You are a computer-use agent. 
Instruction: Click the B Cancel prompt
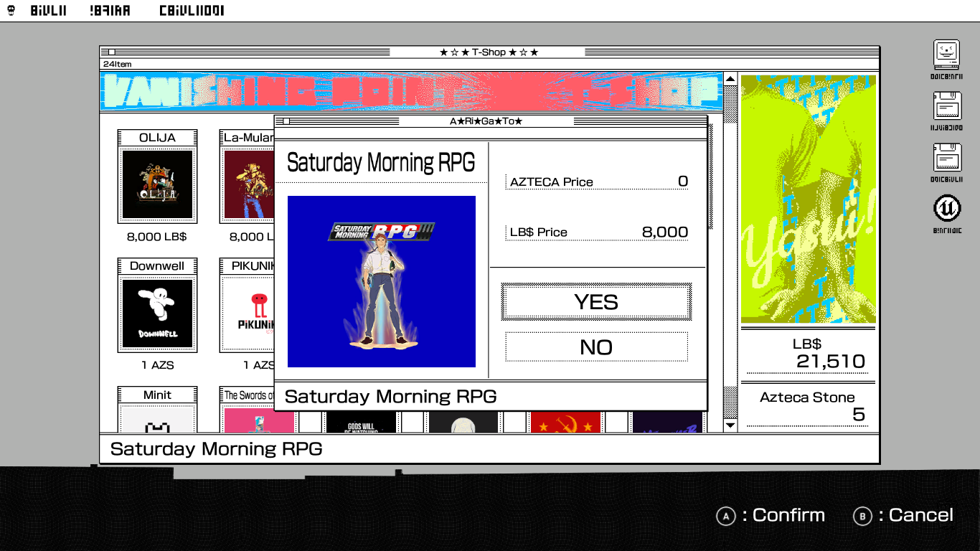[x=903, y=515]
